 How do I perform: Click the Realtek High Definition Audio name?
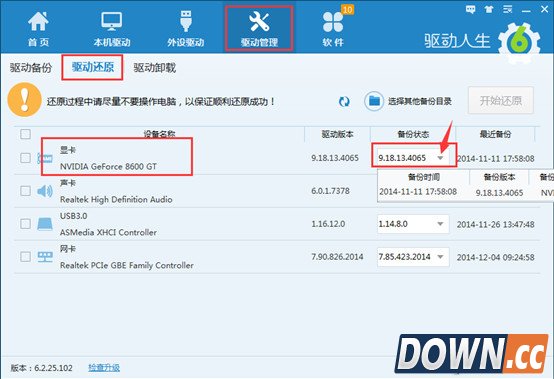click(116, 200)
